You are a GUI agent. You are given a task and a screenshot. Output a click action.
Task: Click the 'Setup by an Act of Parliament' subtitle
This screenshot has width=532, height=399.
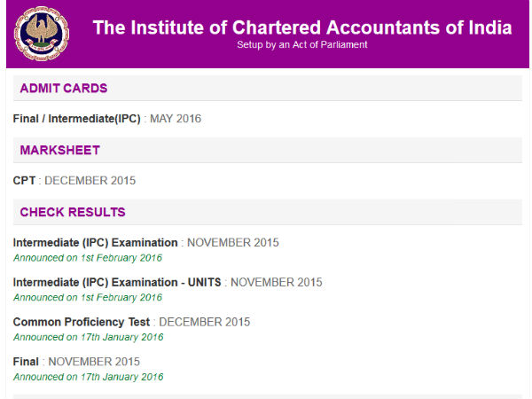click(x=301, y=45)
